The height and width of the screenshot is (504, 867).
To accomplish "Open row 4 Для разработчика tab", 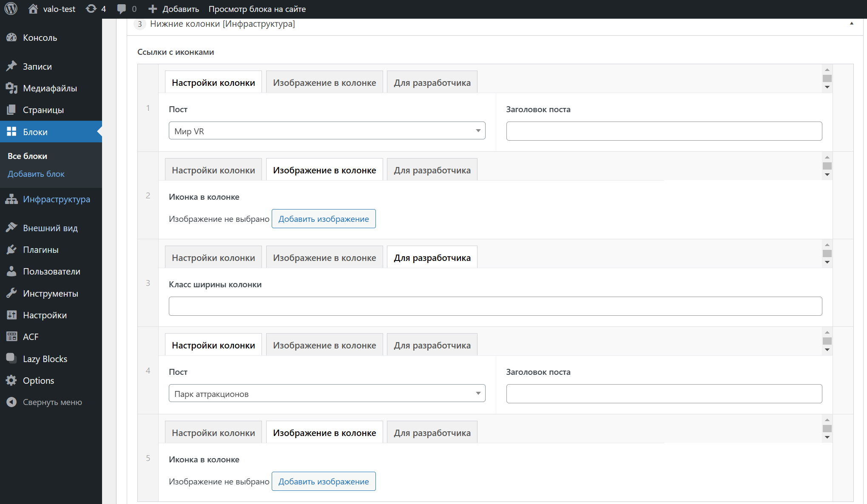I will (432, 345).
